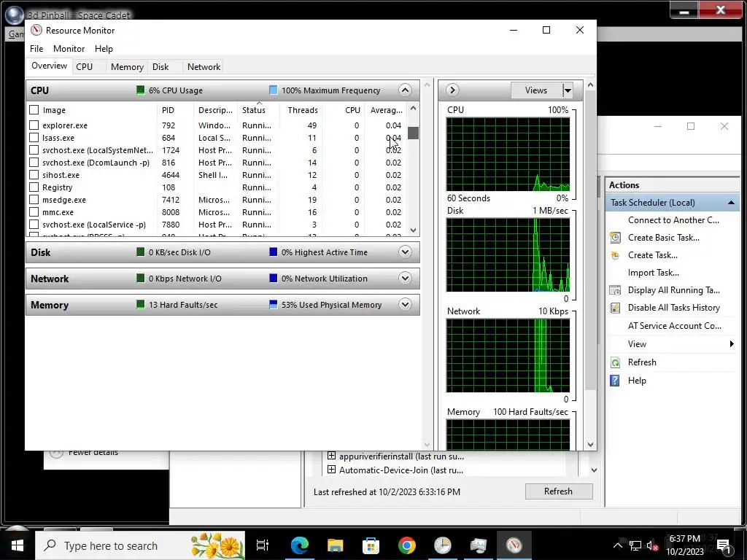Click the Import Task action
747x560 pixels.
[x=653, y=273]
